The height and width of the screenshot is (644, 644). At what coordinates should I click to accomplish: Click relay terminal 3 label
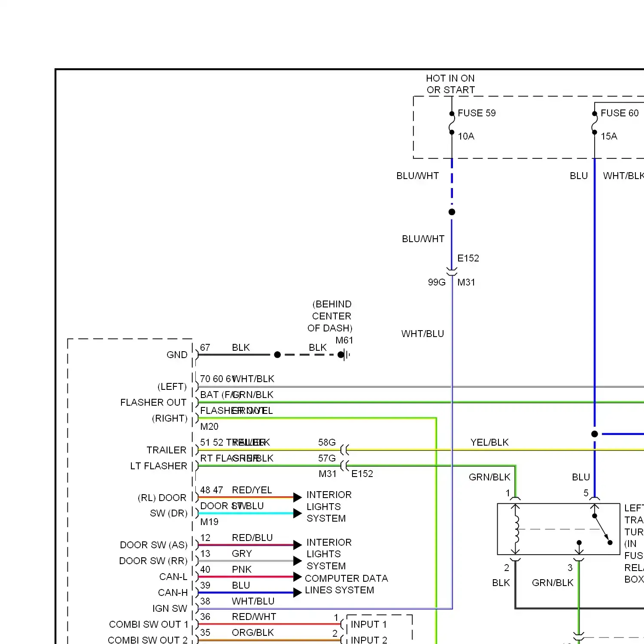coord(570,568)
